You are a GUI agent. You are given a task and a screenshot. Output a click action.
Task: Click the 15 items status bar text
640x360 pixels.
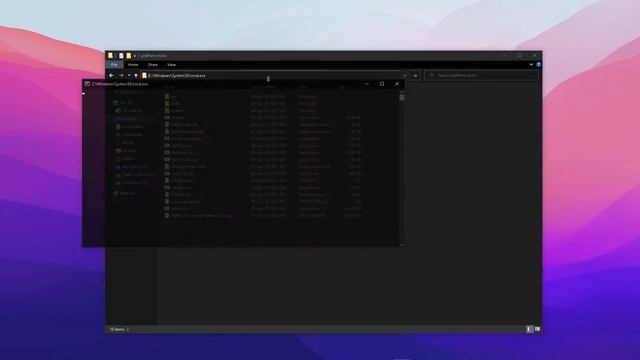[117, 329]
